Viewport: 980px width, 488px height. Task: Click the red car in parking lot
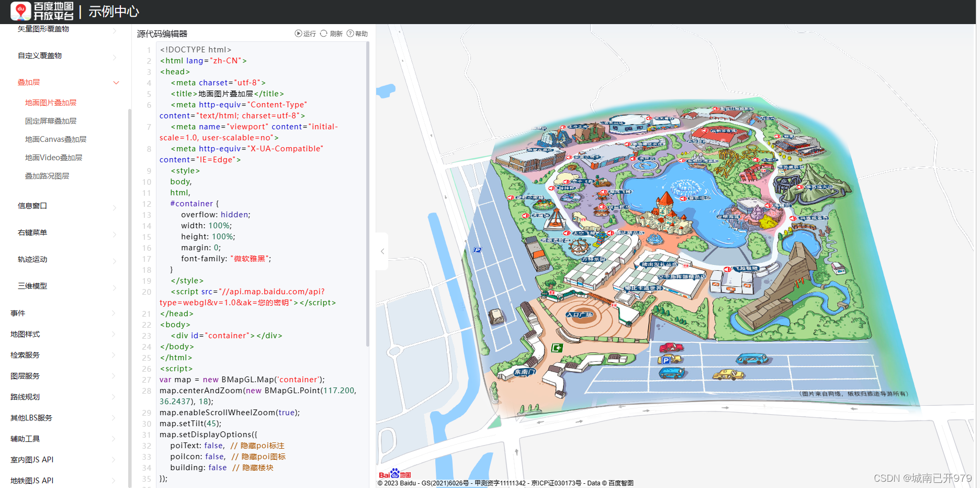[671, 347]
